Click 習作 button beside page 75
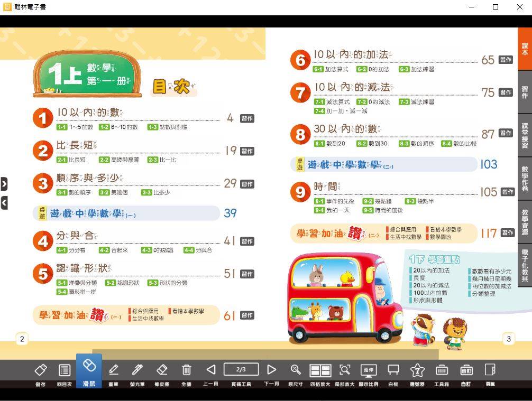The height and width of the screenshot is (401, 532). pos(506,92)
